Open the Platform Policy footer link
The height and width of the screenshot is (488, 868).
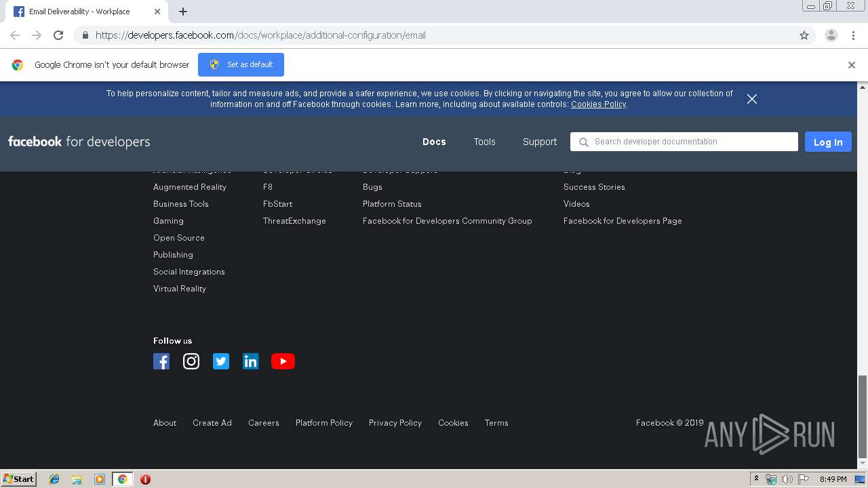click(324, 423)
